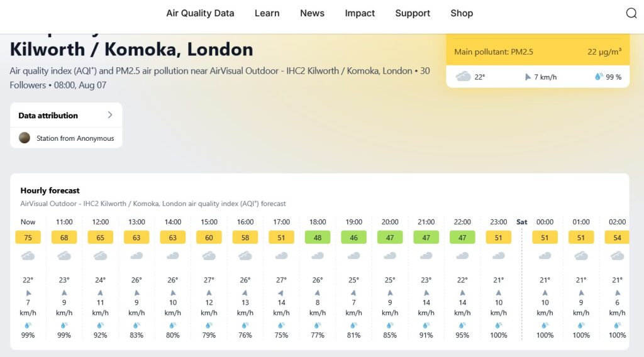Image resolution: width=644 pixels, height=357 pixels.
Task: Select the yellow AQI 75 badge for Now
Action: [x=28, y=237]
